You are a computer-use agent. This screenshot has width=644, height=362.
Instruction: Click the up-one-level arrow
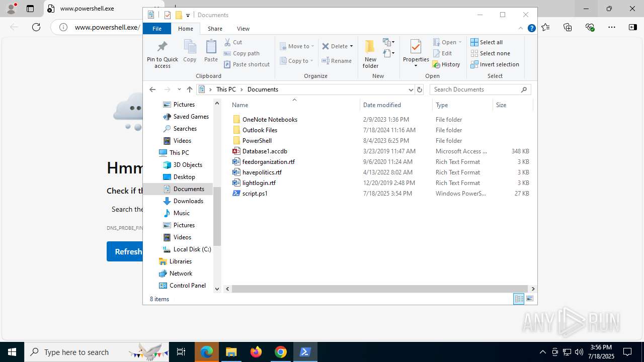tap(189, 89)
